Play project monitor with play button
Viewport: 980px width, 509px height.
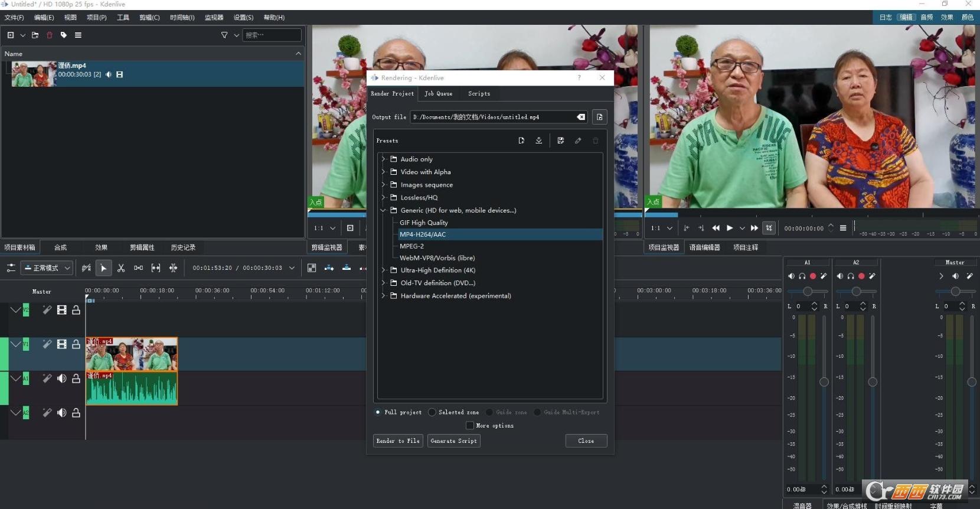(x=730, y=228)
